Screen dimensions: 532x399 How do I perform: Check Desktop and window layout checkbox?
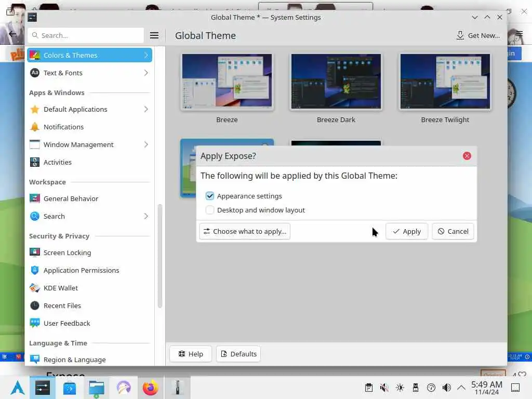click(x=210, y=210)
